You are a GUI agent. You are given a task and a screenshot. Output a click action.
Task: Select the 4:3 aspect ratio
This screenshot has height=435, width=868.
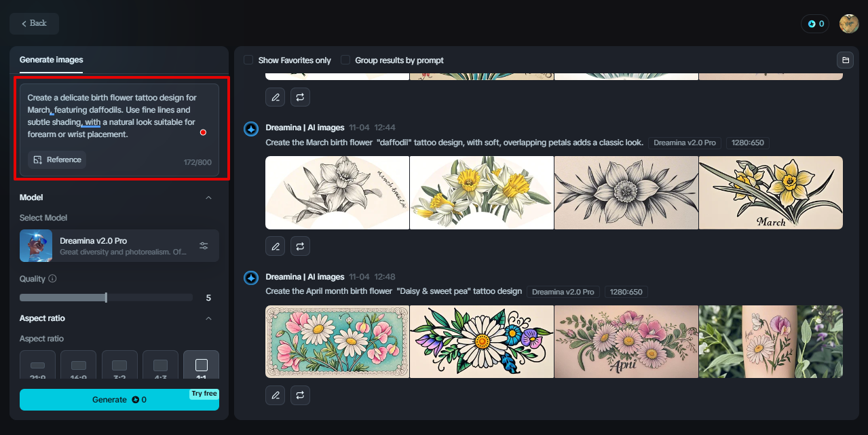point(160,366)
